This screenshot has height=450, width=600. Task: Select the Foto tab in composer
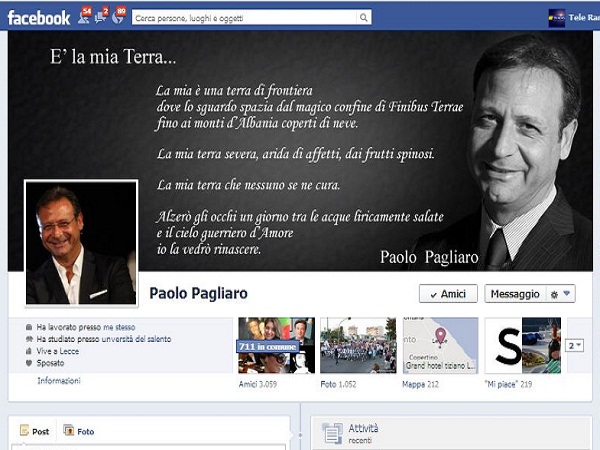point(79,431)
